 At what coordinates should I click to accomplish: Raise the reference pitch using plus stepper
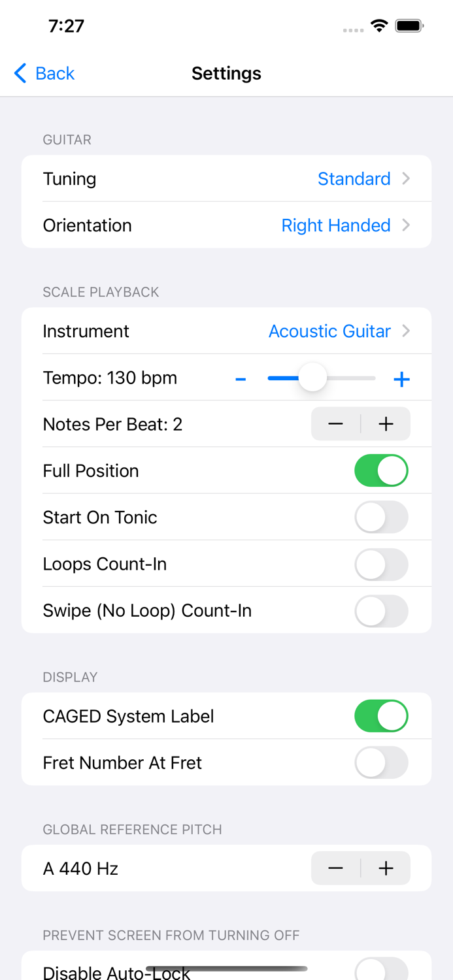[x=386, y=868]
